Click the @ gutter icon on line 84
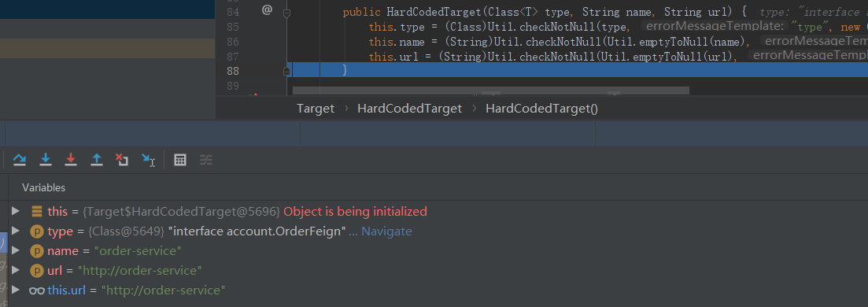 tap(267, 10)
